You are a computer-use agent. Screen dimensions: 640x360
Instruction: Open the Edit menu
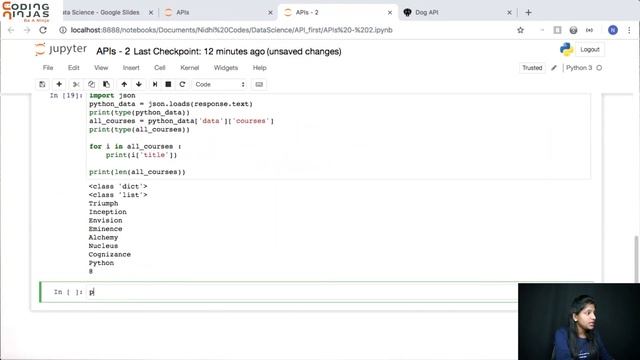73,68
